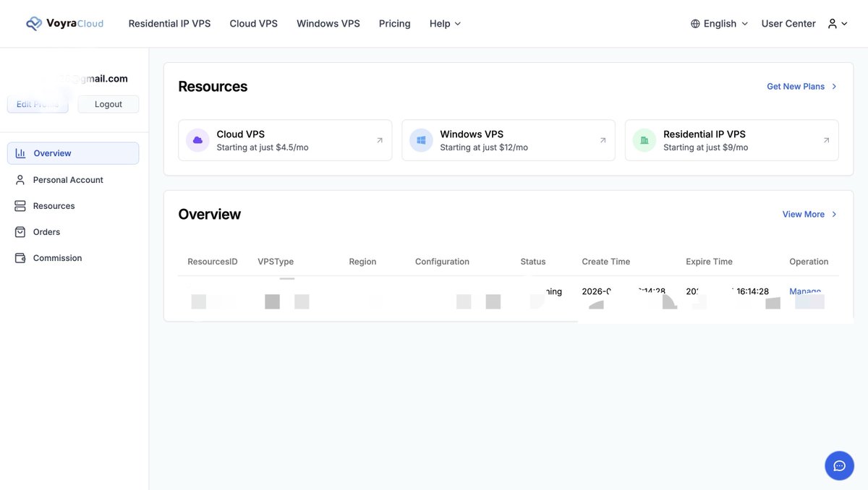Click the Edit Profile button

(x=38, y=104)
